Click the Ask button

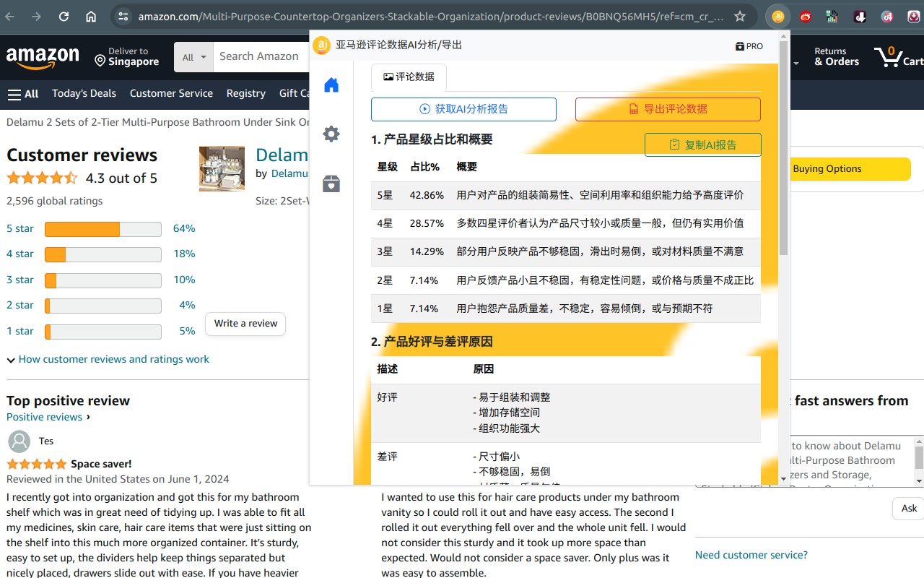(909, 509)
